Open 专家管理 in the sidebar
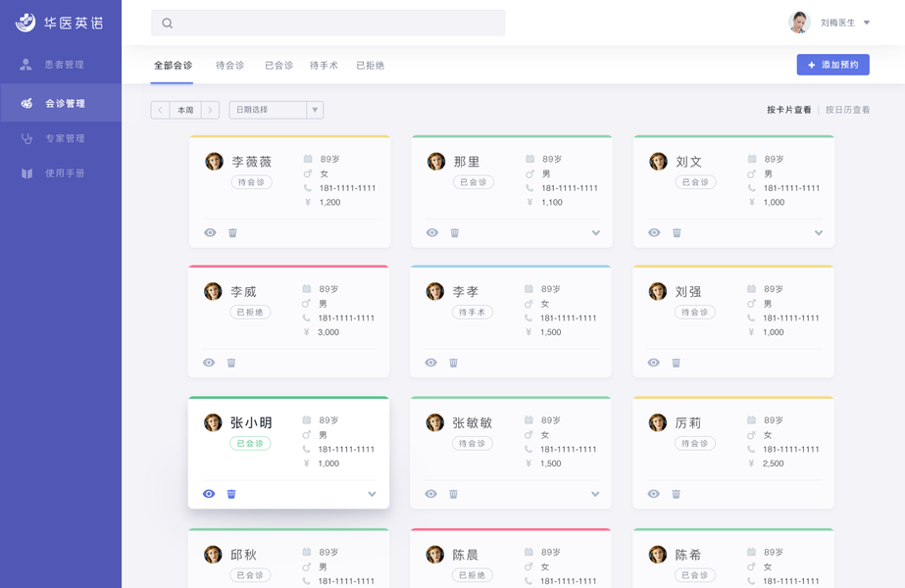The height and width of the screenshot is (588, 905). [64, 138]
